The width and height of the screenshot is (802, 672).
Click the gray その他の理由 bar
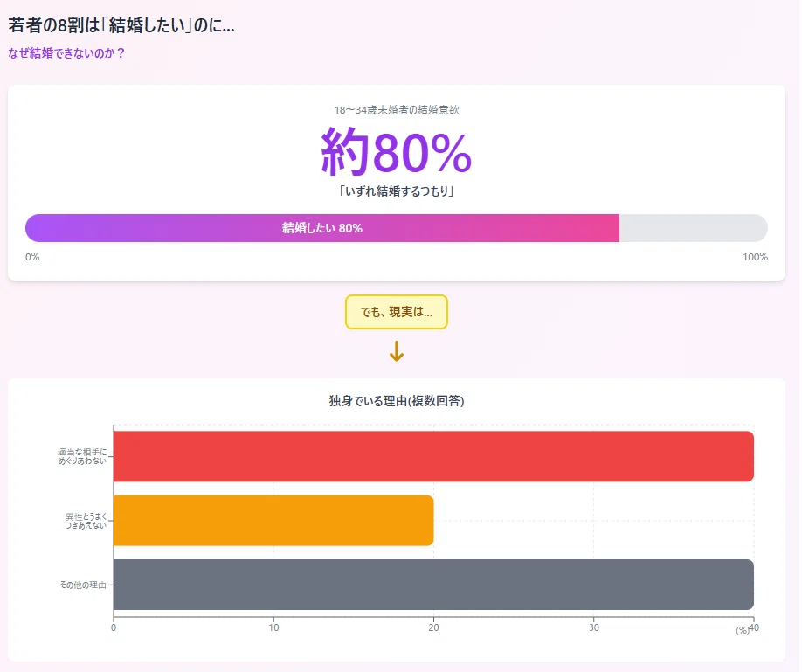tap(433, 585)
